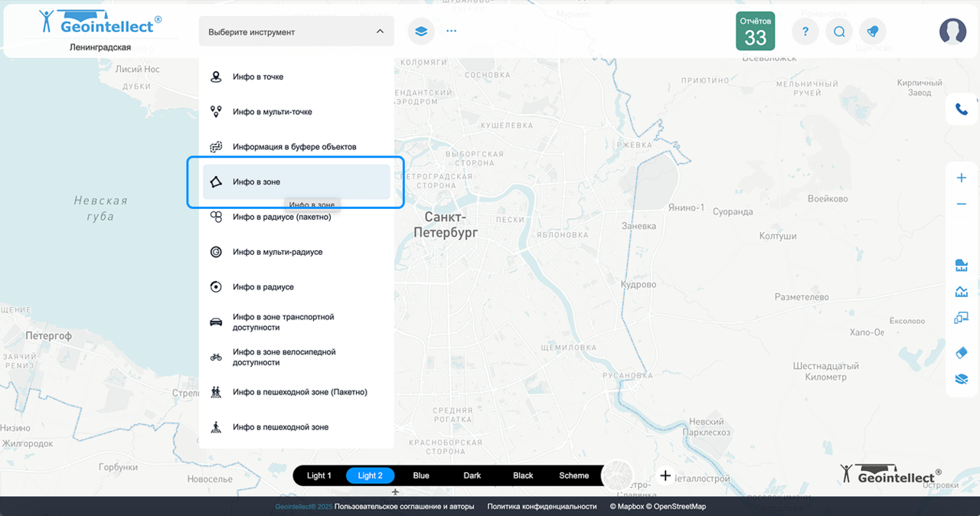
Task: Click the help question mark icon
Action: [805, 31]
